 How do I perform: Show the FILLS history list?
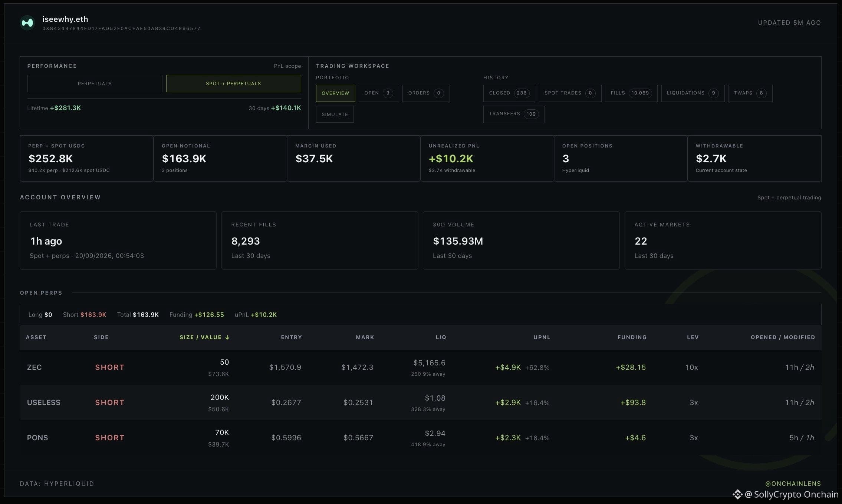coord(631,93)
